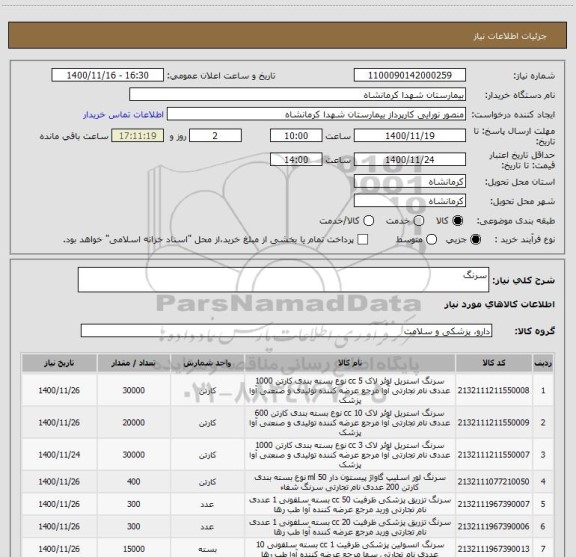Select the متوسط purchase type radio
The image size is (576, 557).
click(431, 240)
